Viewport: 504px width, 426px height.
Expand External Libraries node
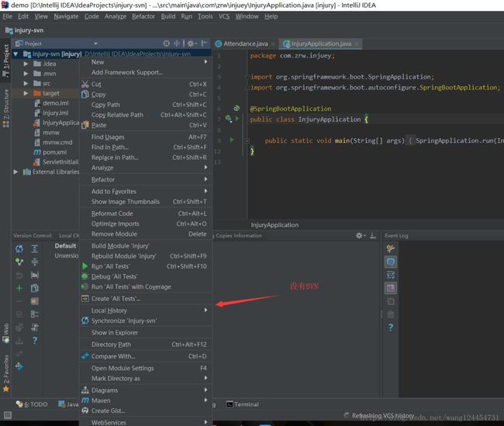pos(16,171)
